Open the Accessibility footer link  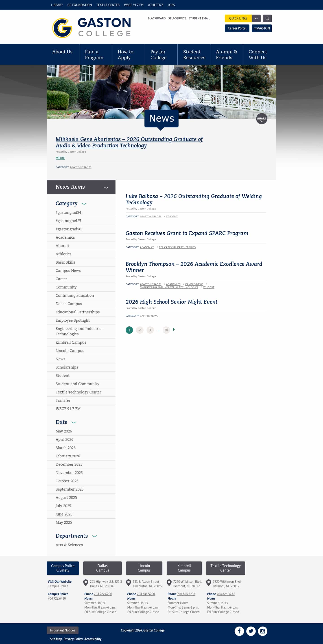(x=93, y=639)
